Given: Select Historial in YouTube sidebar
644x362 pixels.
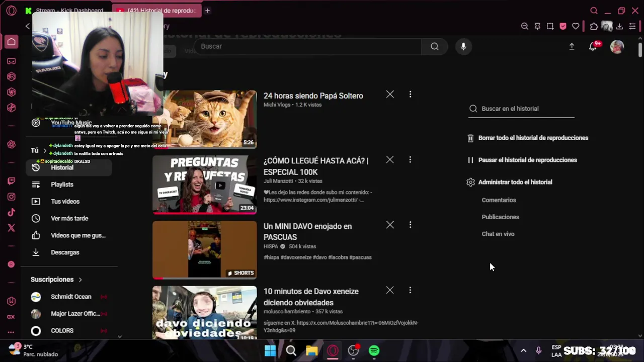Looking at the screenshot, I should [69, 167].
